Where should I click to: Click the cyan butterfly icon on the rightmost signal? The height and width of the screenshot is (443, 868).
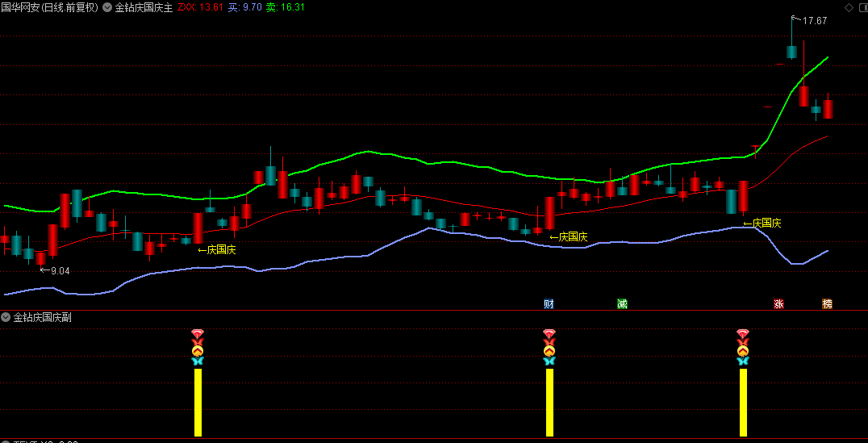tap(743, 361)
